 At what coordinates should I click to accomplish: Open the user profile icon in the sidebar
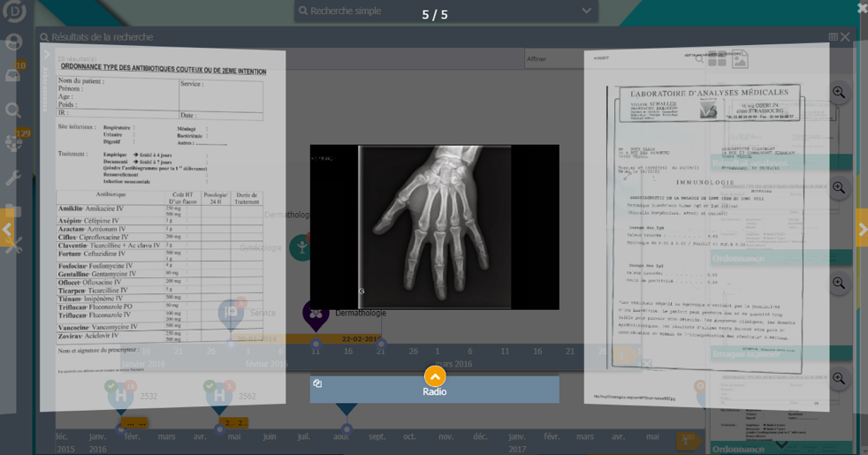(14, 42)
